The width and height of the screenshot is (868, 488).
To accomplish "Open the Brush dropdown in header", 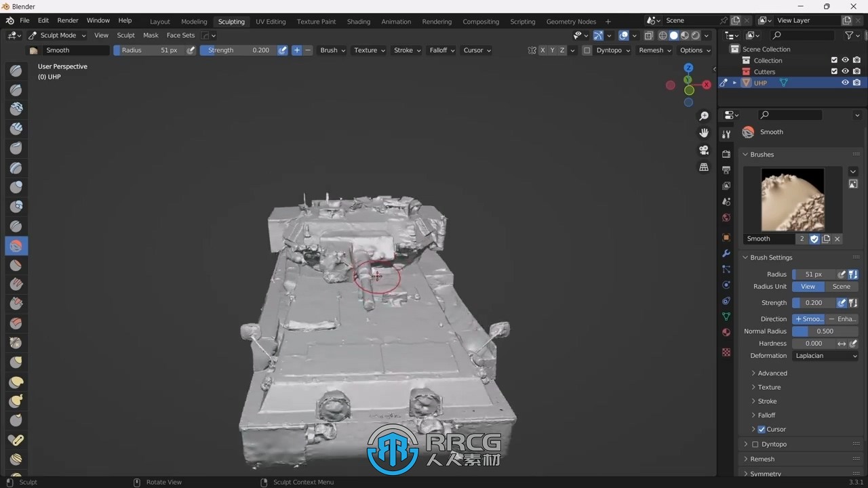I will click(332, 50).
